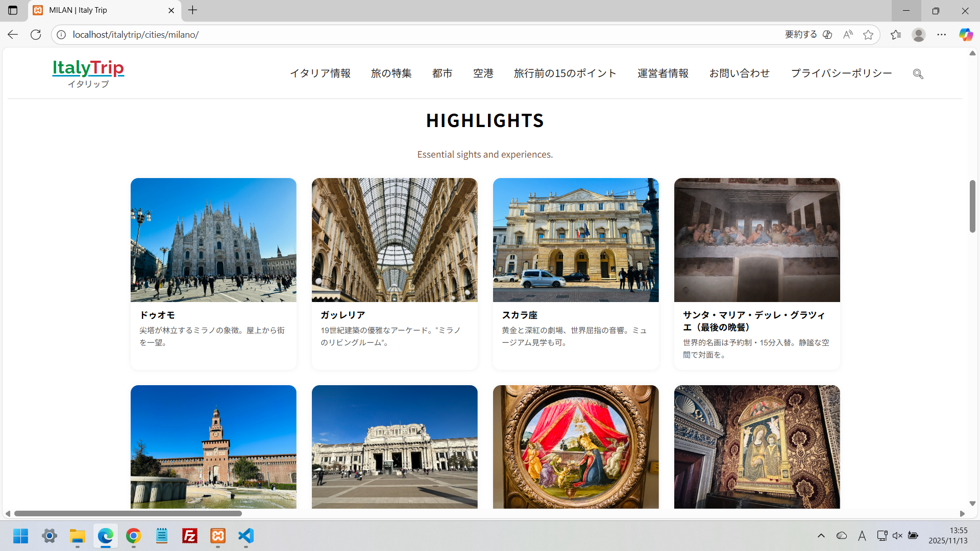Open the イタリア情報 menu item

coord(320,73)
